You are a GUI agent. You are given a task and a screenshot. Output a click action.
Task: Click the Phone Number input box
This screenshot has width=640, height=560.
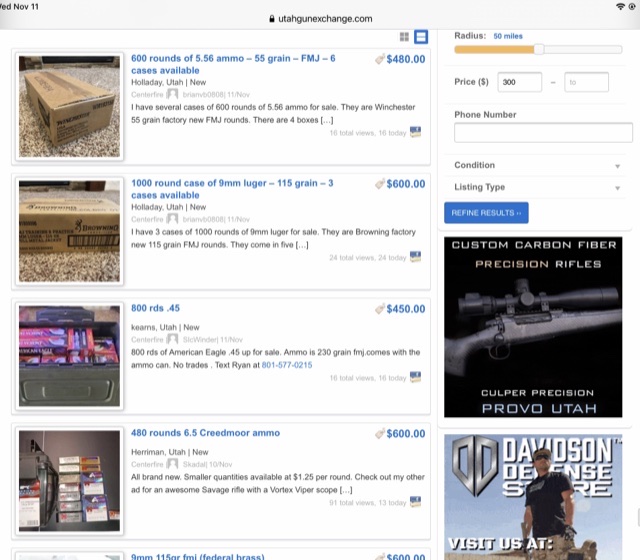pyautogui.click(x=543, y=133)
